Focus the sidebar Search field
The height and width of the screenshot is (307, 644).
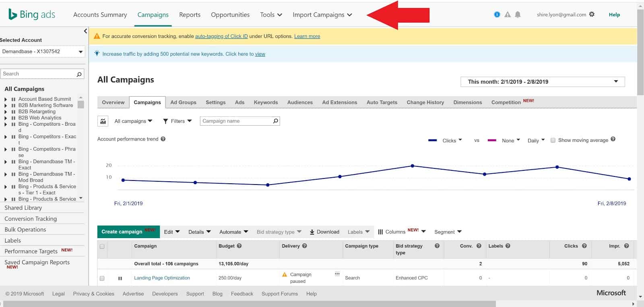(x=42, y=74)
